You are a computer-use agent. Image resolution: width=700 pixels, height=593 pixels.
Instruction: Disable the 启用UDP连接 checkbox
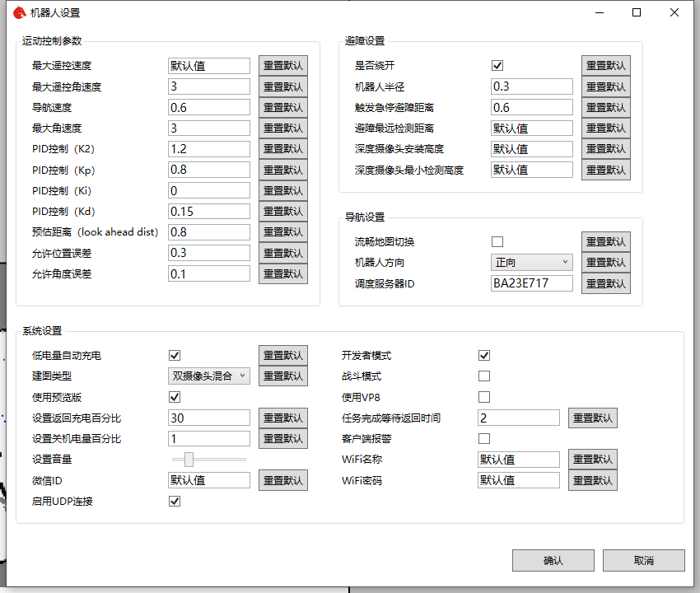click(x=175, y=501)
